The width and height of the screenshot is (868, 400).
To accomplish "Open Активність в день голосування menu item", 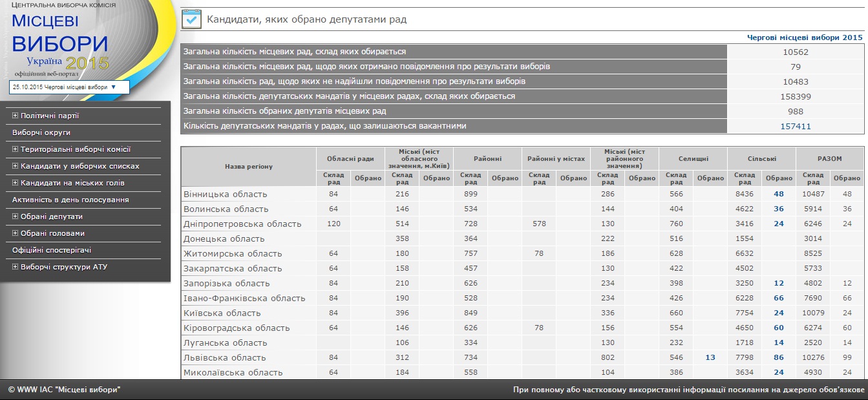I will pos(70,200).
